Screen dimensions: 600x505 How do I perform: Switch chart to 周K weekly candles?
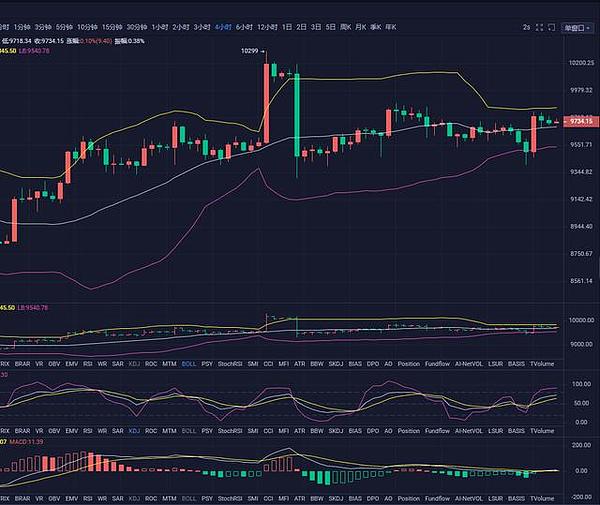point(346,28)
